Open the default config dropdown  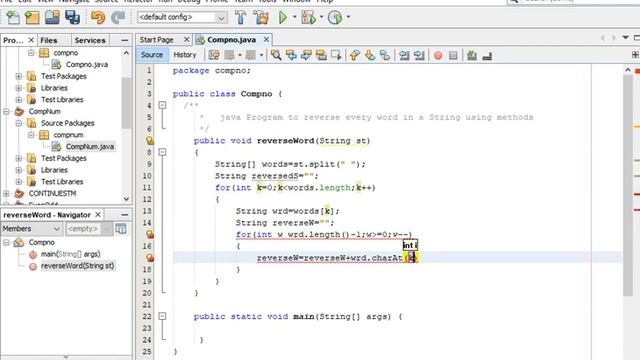point(182,17)
